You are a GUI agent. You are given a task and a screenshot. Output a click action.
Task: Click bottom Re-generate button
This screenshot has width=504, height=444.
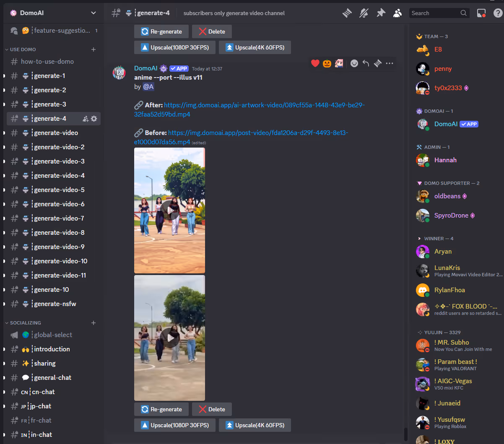pyautogui.click(x=161, y=409)
